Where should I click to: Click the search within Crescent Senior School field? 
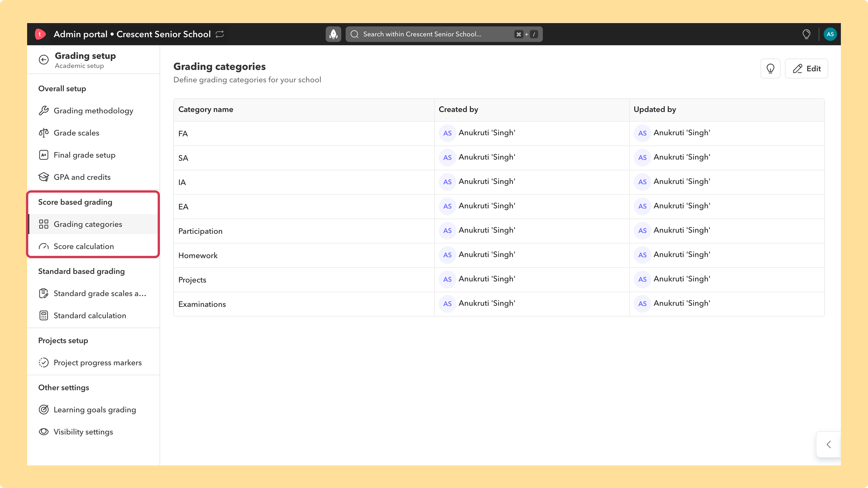[x=444, y=34]
